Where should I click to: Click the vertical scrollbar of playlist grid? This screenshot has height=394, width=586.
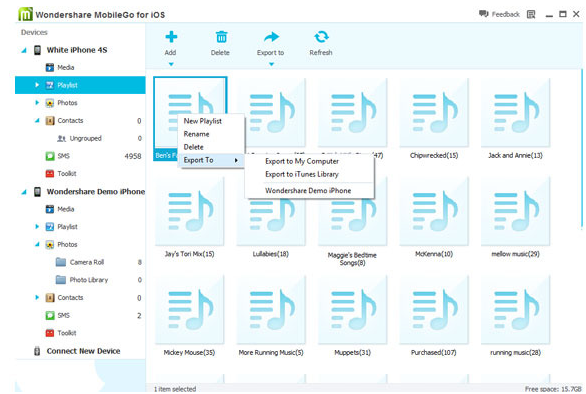[582, 148]
